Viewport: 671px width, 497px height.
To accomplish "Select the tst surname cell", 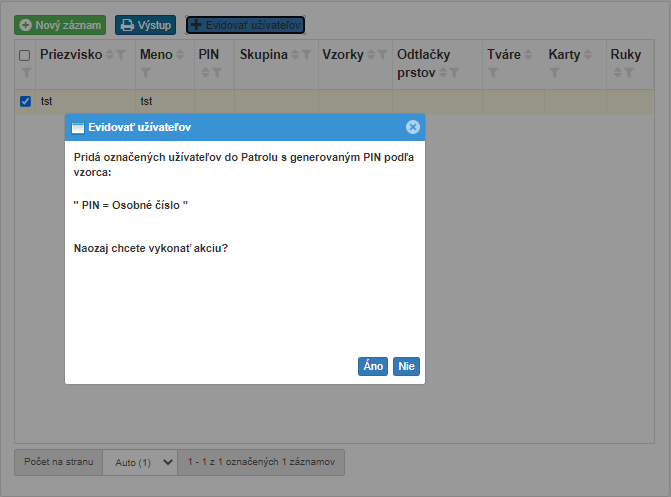I will tap(86, 101).
